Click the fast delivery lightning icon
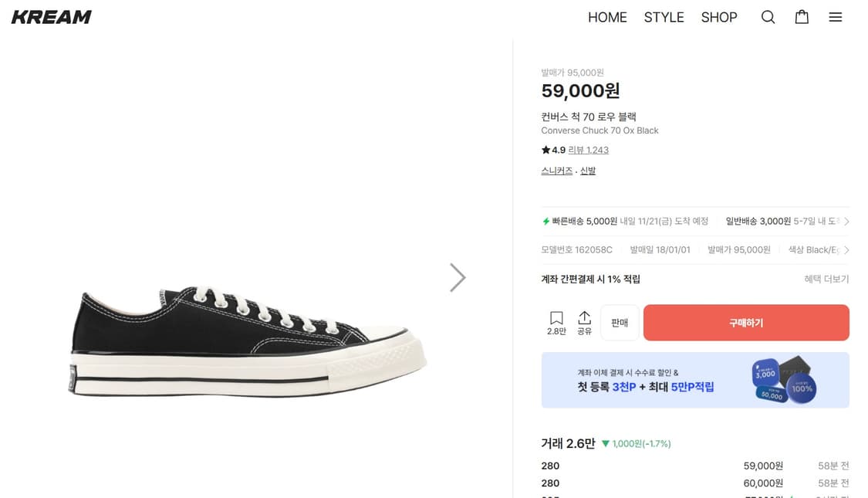The image size is (868, 498). coord(545,221)
